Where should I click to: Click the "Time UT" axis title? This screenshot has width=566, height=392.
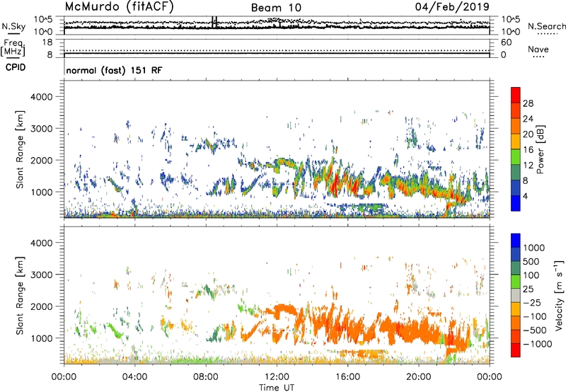(x=277, y=388)
